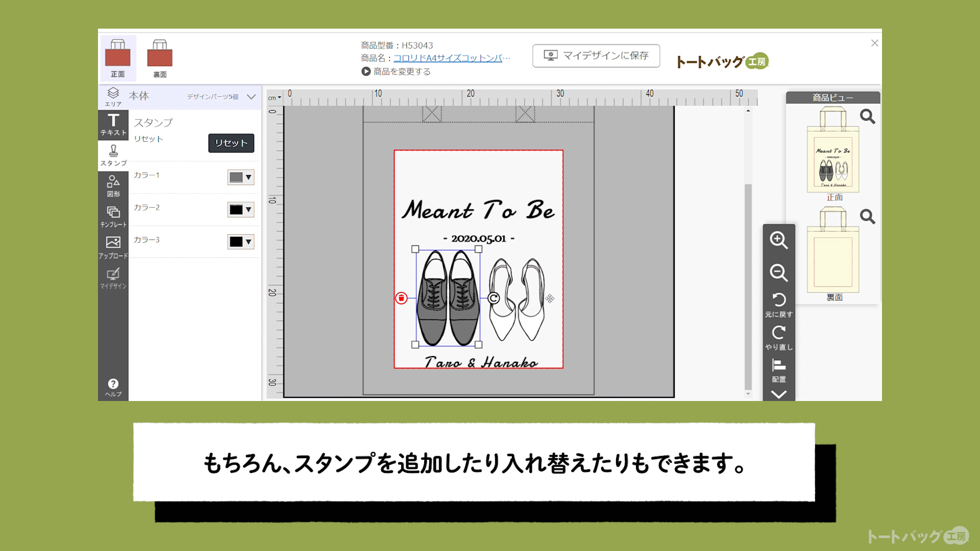
Task: Magnify the 正面 product preview
Action: (x=867, y=117)
